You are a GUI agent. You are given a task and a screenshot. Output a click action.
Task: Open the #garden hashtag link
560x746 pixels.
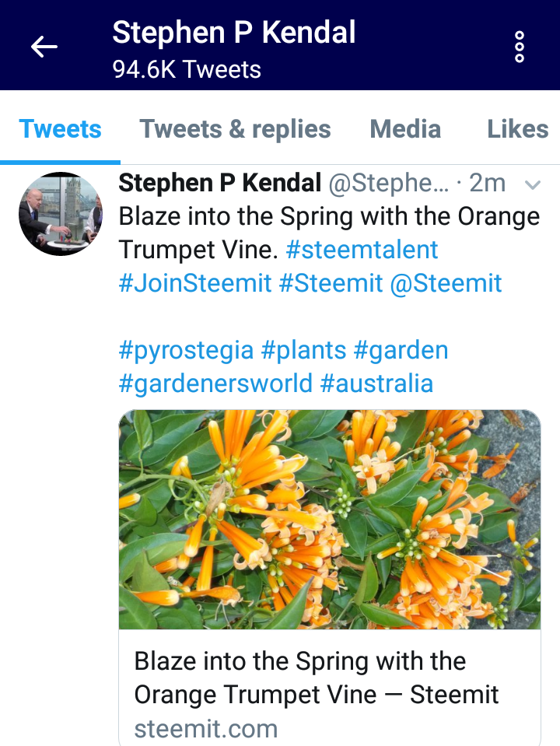click(x=401, y=351)
